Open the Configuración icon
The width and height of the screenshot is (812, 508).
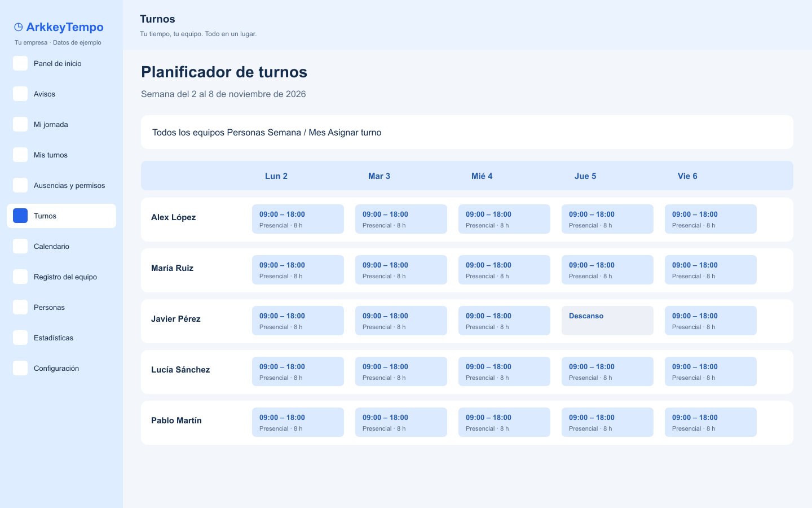pos(20,368)
